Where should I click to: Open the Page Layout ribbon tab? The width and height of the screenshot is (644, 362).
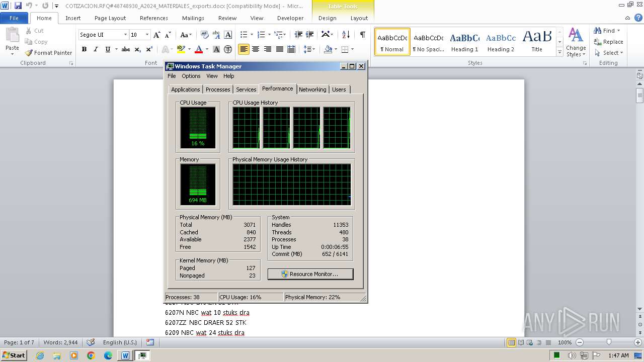[110, 18]
